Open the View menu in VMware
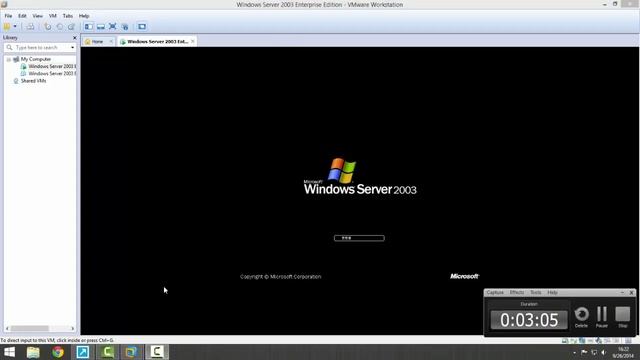Screen dimensions: 640x360 (x=38, y=16)
